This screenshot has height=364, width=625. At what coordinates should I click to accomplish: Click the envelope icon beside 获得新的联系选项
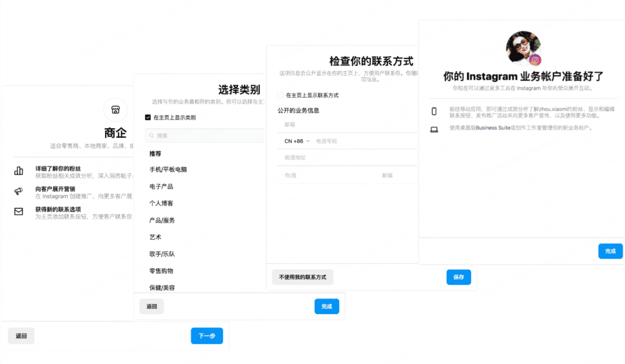pyautogui.click(x=19, y=212)
